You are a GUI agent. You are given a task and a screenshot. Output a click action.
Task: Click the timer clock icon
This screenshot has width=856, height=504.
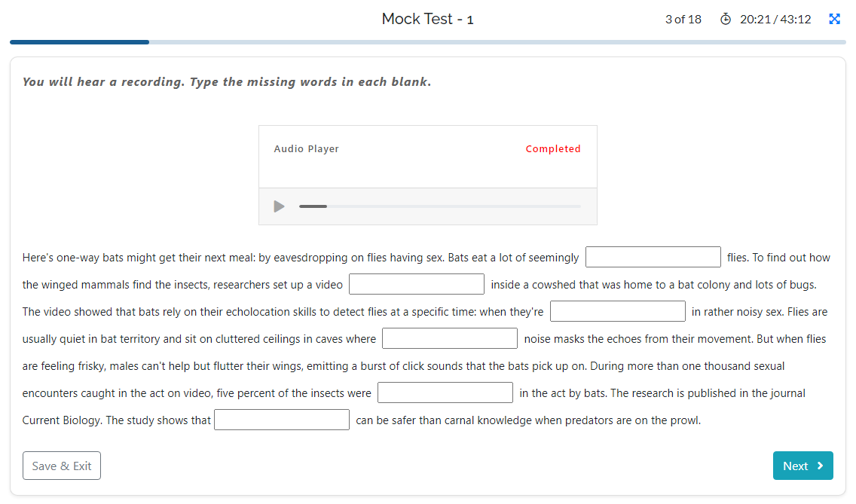tap(726, 19)
